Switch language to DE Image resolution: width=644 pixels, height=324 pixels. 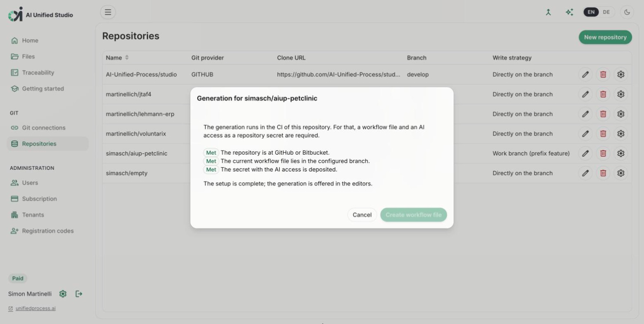coord(606,12)
